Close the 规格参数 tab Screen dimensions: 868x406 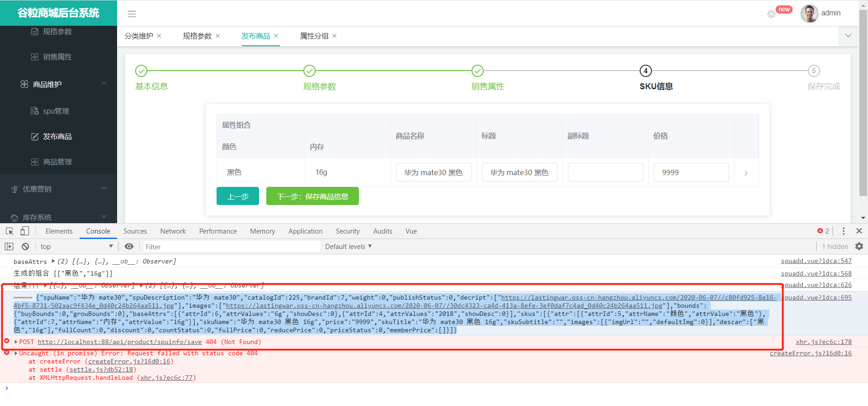(x=218, y=36)
